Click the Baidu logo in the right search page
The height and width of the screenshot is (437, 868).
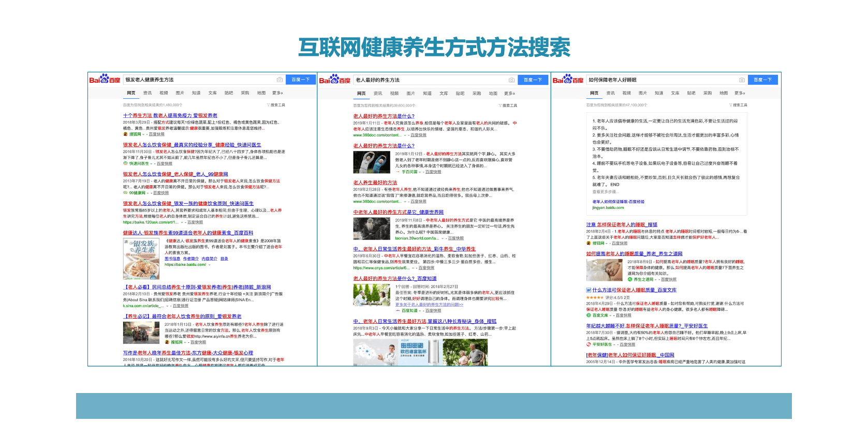coord(568,80)
